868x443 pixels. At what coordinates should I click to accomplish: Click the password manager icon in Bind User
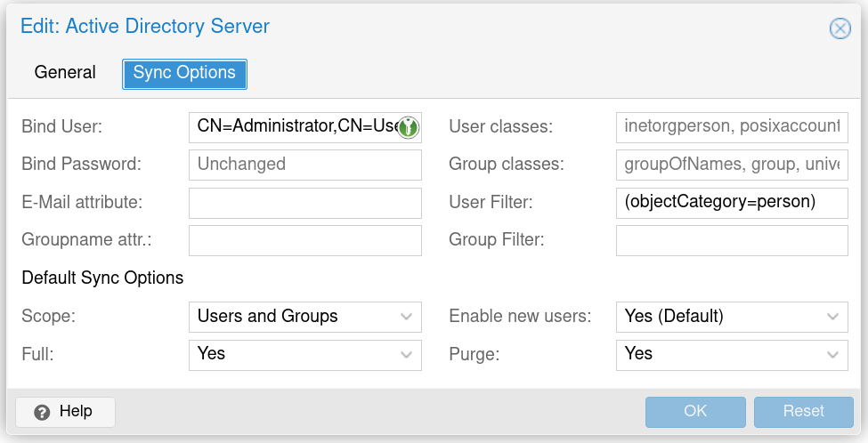tap(408, 127)
